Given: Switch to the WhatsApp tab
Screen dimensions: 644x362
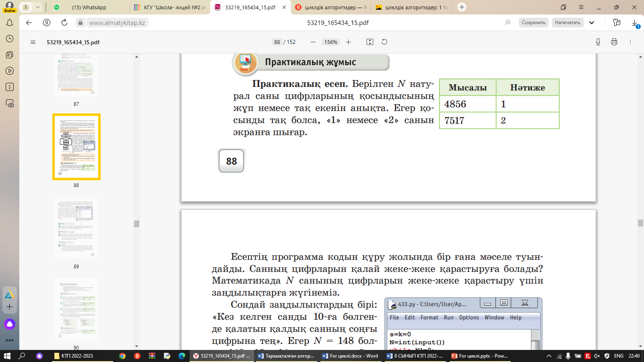Looking at the screenshot, I should coord(89,7).
